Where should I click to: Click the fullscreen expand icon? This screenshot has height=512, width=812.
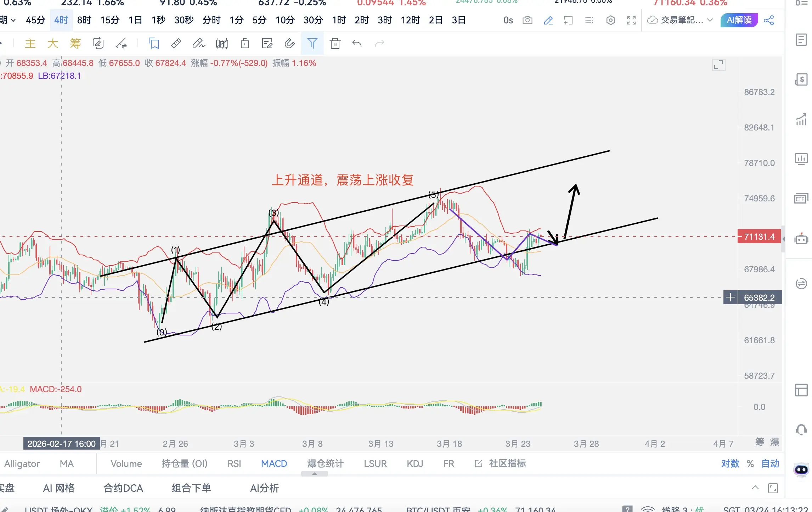pyautogui.click(x=631, y=20)
